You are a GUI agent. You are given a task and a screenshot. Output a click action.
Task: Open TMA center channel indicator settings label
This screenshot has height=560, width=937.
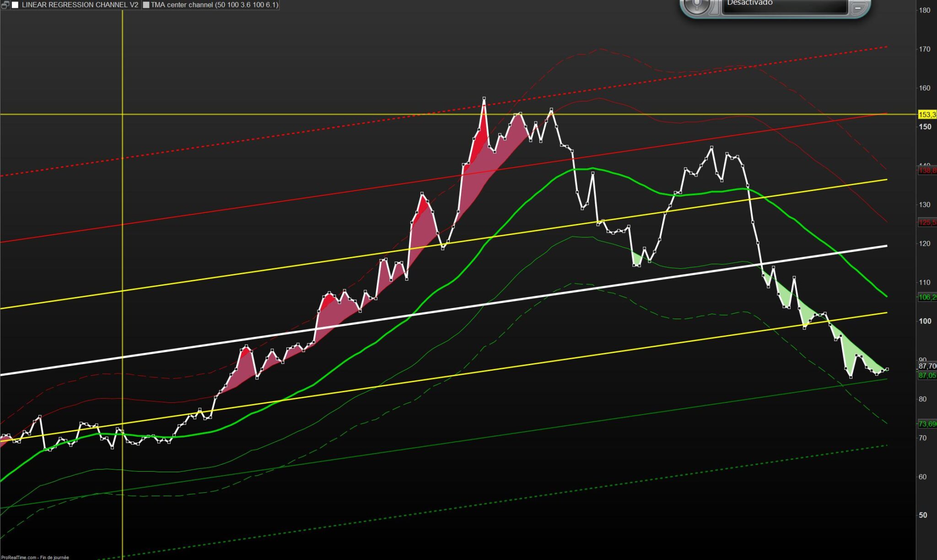[214, 5]
